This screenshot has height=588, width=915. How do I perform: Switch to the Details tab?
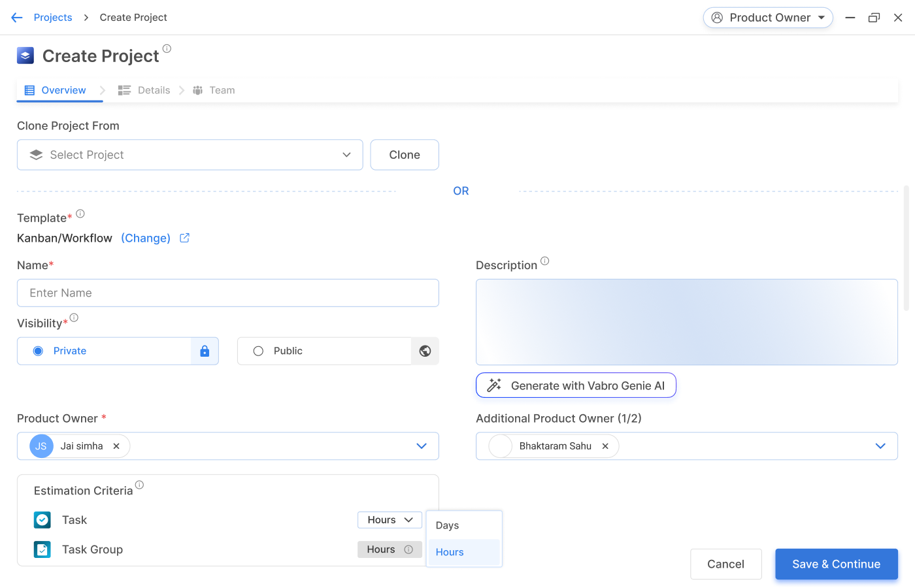coord(153,90)
